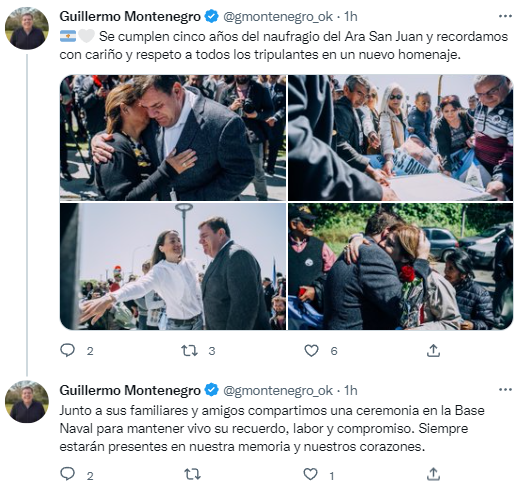Image resolution: width=522 pixels, height=488 pixels.
Task: Reply to the Base Naval ceremony tweet
Action: click(68, 474)
